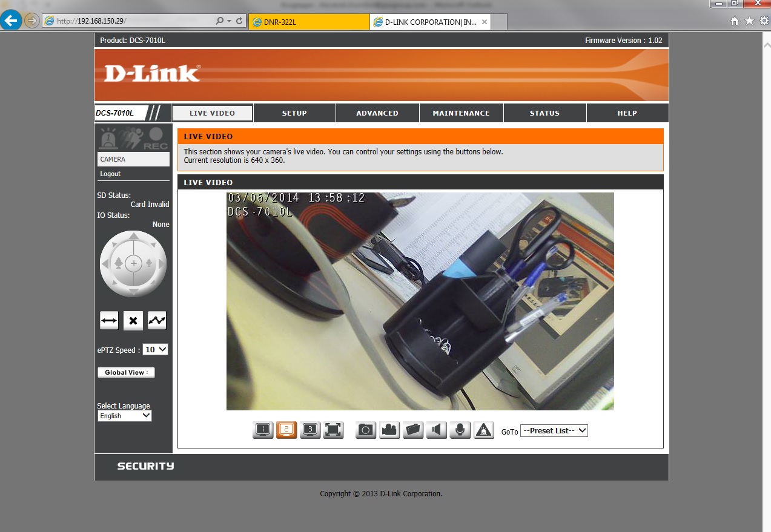Switch to video profile 3
Viewport: 771px width, 532px height.
(x=310, y=430)
